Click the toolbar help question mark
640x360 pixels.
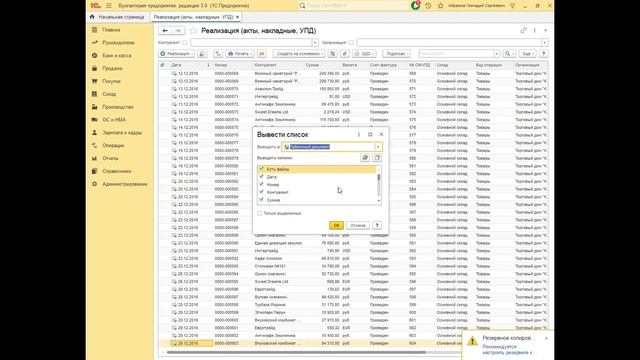[544, 53]
